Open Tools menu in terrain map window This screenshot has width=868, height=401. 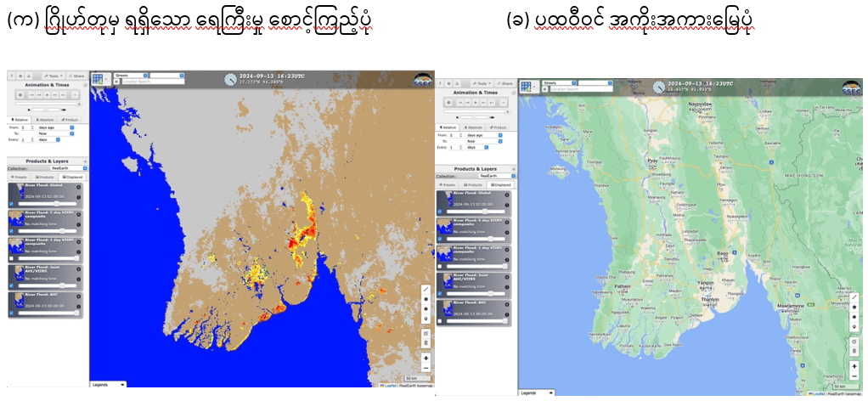pyautogui.click(x=482, y=83)
